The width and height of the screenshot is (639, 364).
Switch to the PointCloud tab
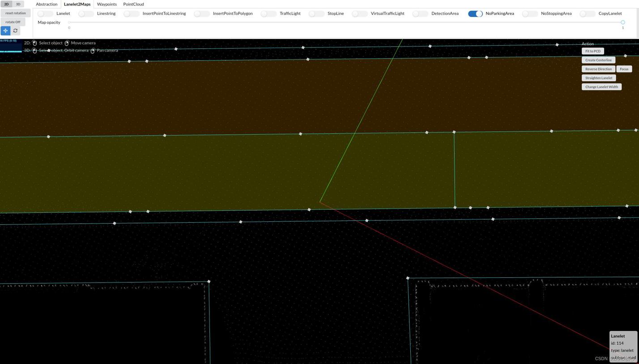click(x=133, y=4)
